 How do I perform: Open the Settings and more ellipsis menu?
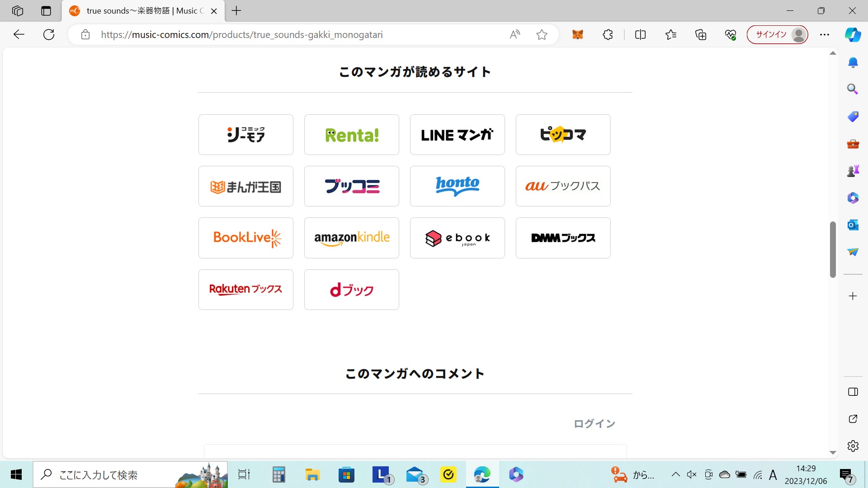[824, 34]
